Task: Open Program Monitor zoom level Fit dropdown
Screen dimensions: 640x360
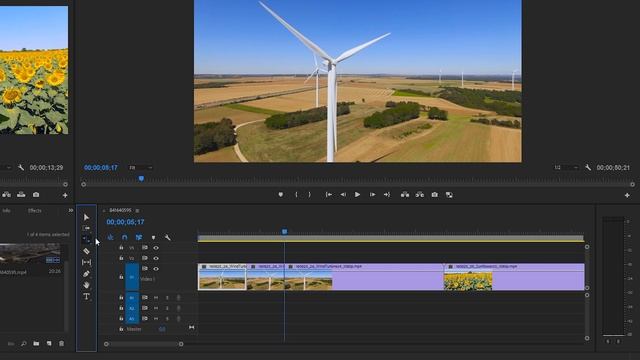Action: (140, 168)
